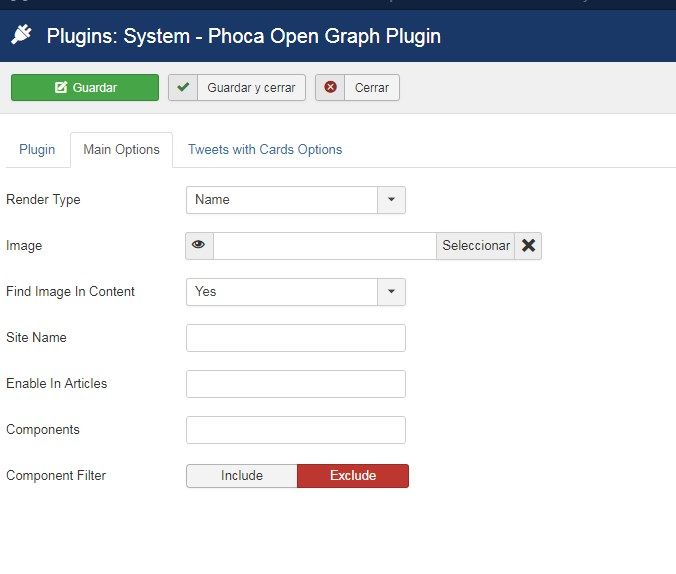Click the red X circle icon beside Cerrar

330,88
